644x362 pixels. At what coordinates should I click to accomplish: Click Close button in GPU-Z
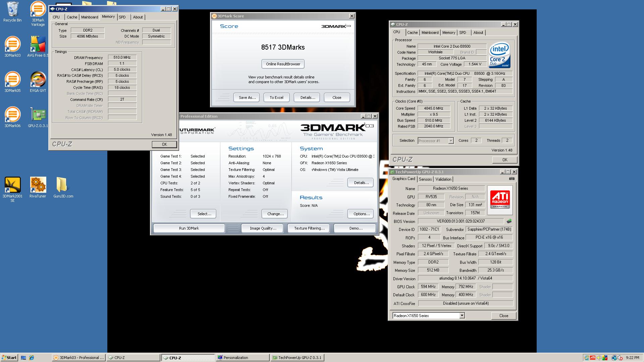click(503, 316)
